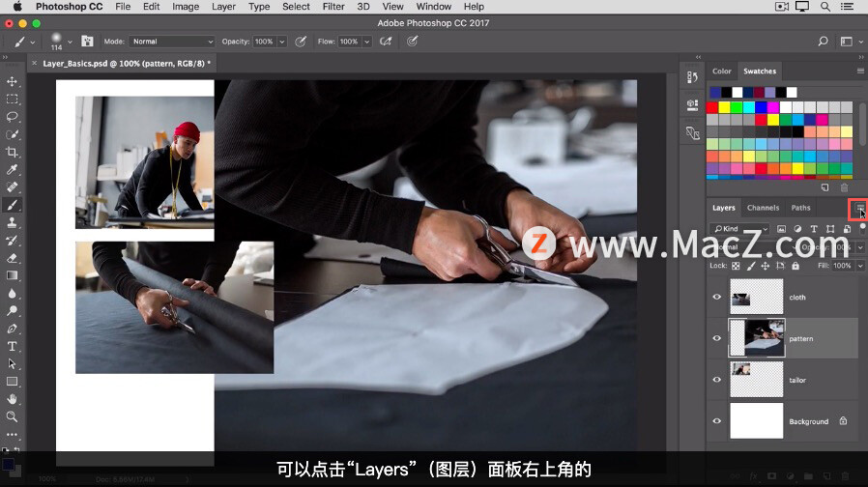Open the brush Mode dropdown

(172, 42)
